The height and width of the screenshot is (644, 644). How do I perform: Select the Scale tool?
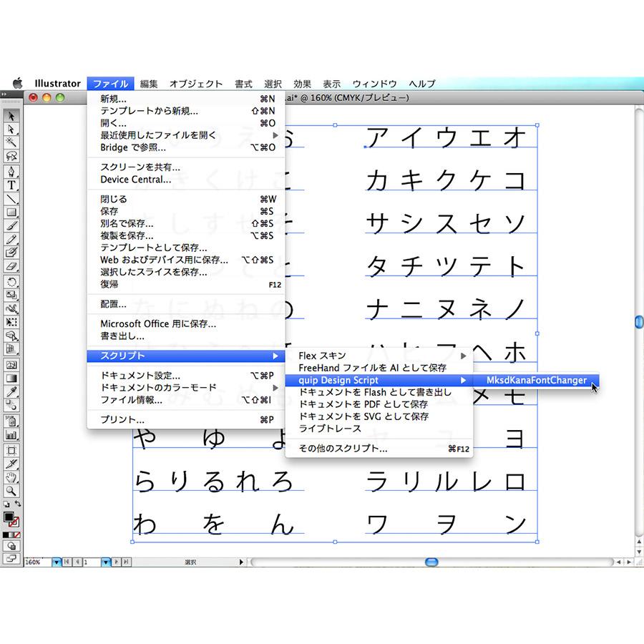coord(11,296)
